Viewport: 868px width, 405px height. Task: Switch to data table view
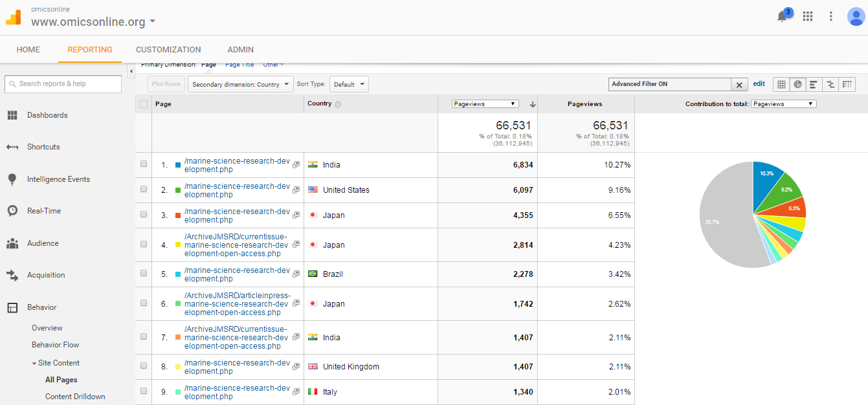pyautogui.click(x=781, y=84)
